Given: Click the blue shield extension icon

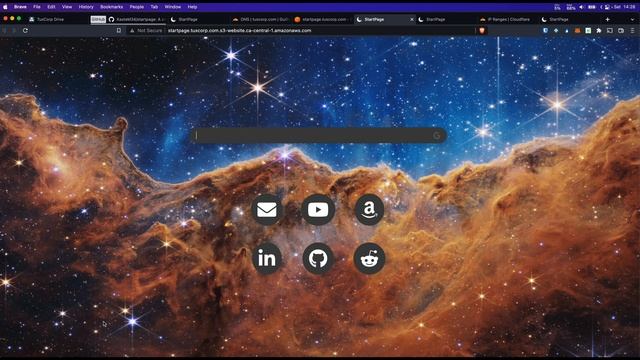Looking at the screenshot, I should (545, 31).
